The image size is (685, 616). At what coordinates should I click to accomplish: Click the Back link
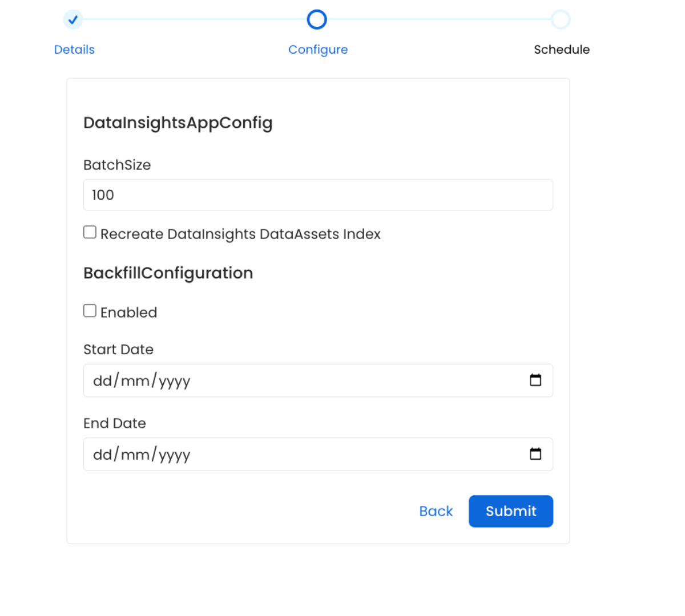436,511
